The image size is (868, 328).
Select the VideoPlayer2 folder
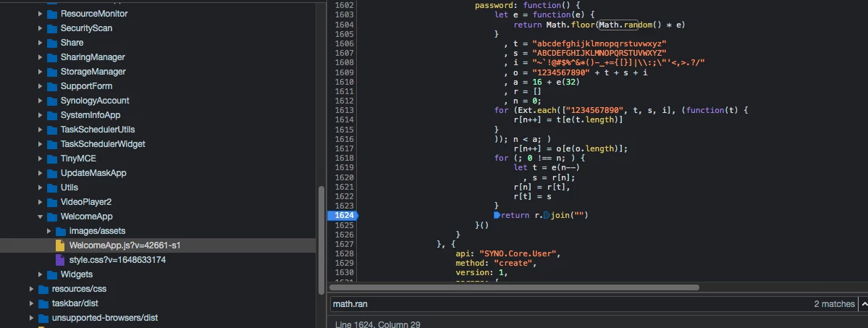[85, 202]
